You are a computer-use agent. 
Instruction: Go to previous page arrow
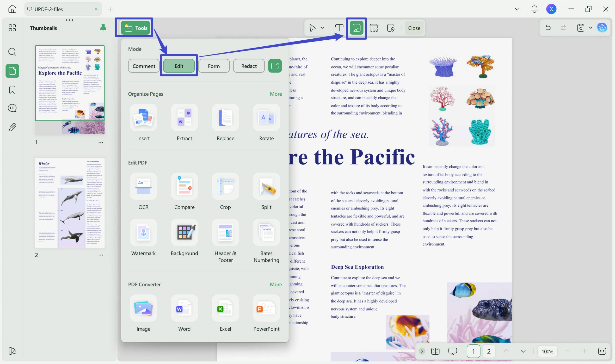(x=506, y=351)
